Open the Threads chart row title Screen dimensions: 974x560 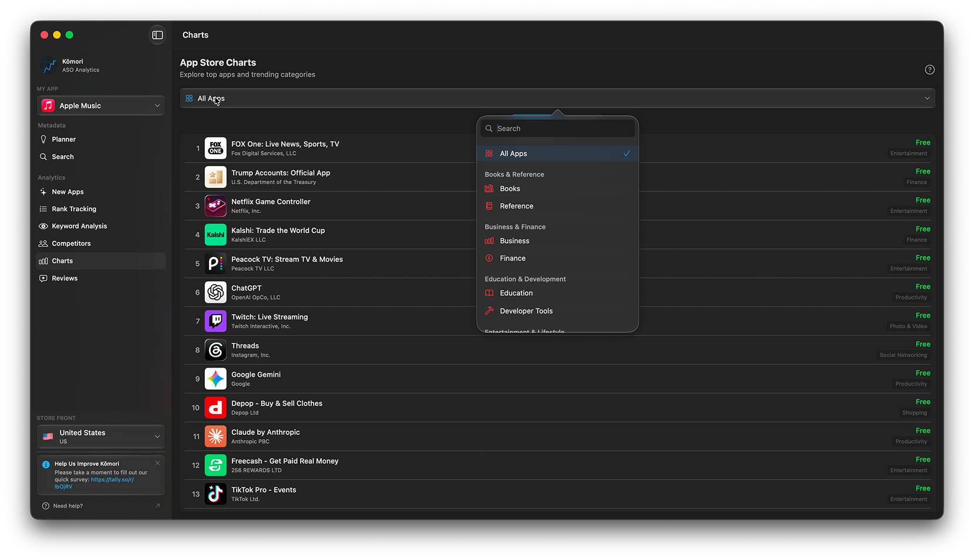[245, 346]
